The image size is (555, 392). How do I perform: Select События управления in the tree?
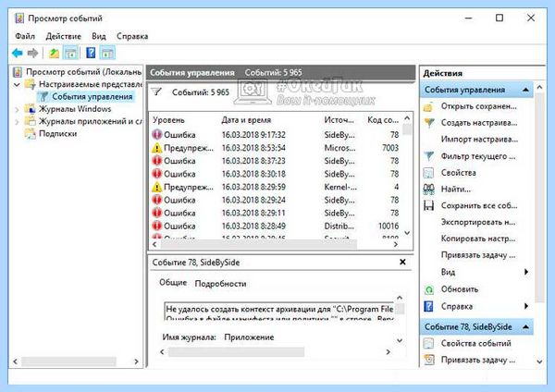(x=92, y=96)
